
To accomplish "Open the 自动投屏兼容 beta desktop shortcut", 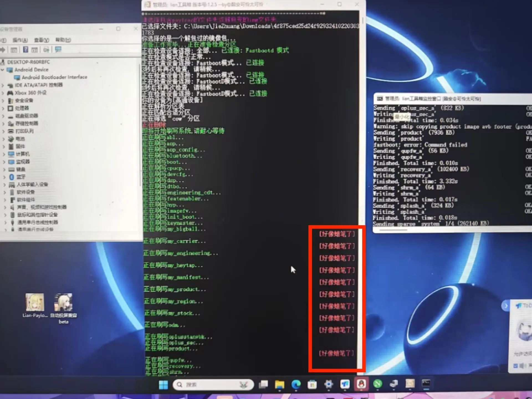I will click(x=63, y=308).
